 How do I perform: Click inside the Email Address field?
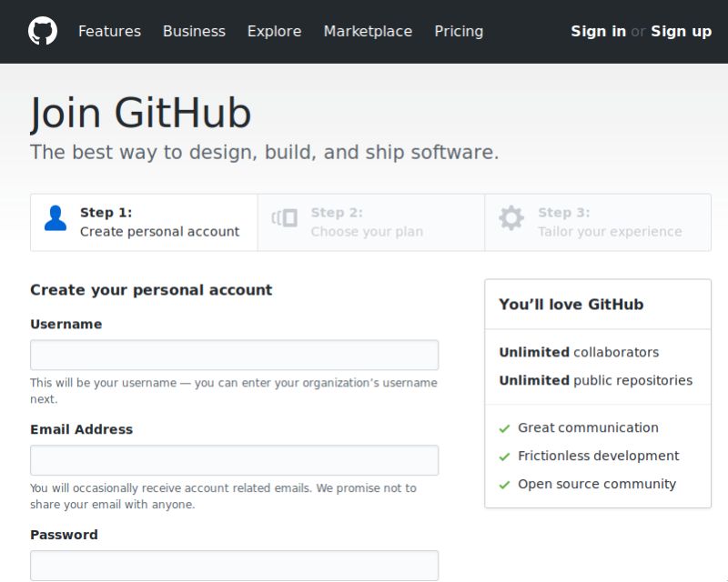click(234, 459)
